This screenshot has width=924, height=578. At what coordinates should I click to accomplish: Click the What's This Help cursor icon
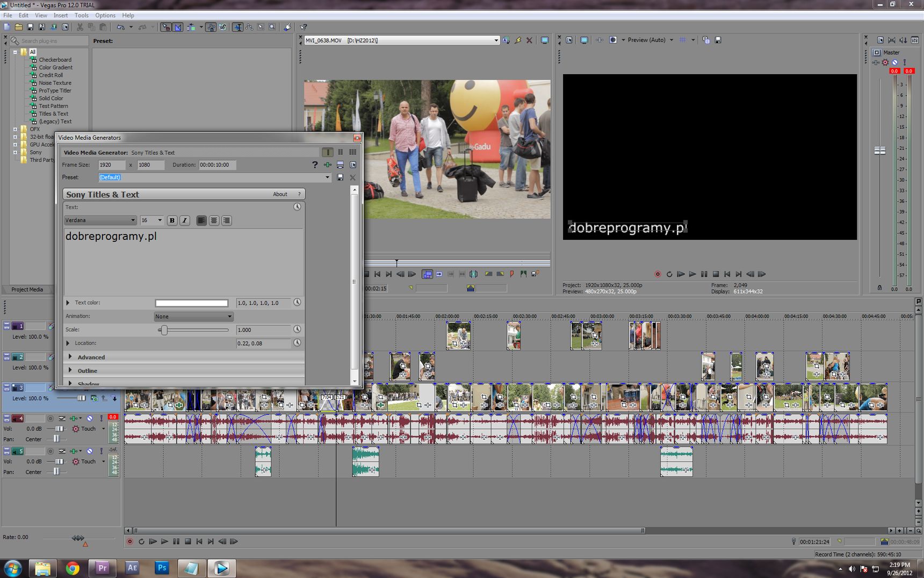coord(304,27)
